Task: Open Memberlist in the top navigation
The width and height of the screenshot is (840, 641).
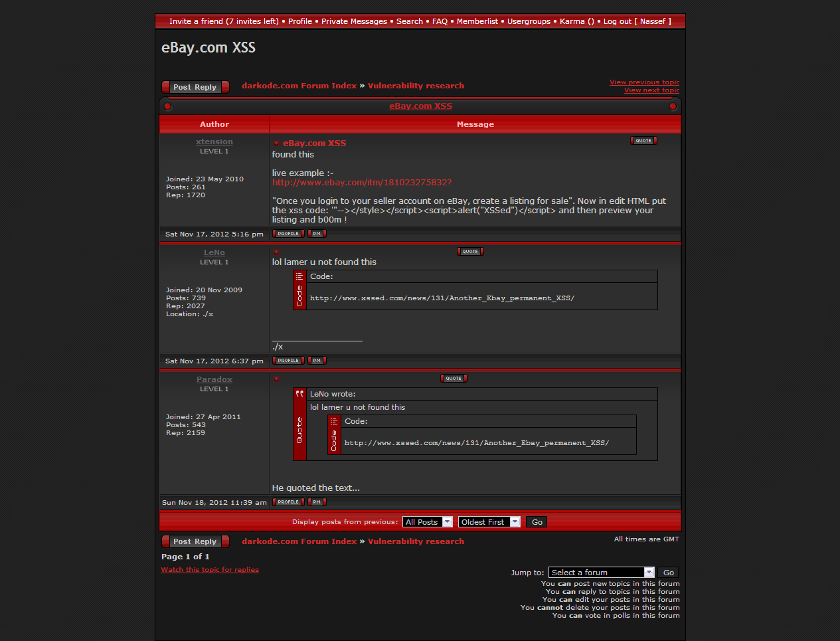Action: 477,21
